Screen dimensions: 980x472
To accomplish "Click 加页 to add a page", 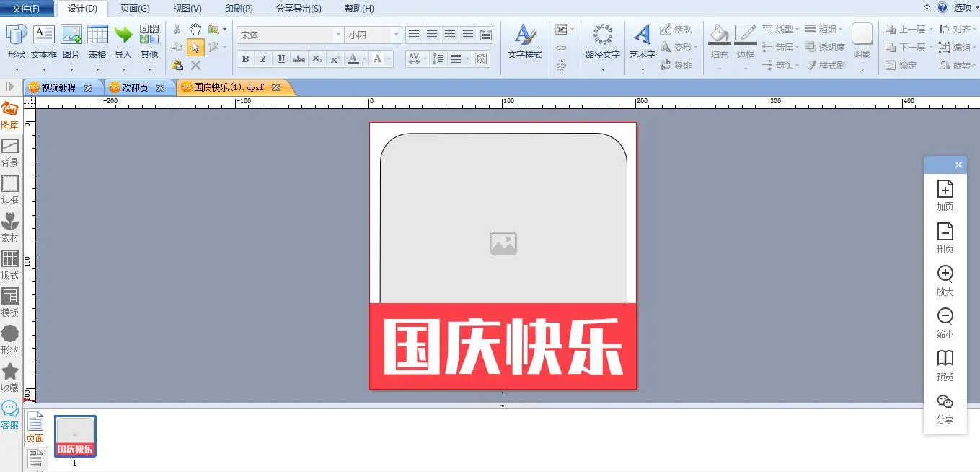I will [x=945, y=195].
